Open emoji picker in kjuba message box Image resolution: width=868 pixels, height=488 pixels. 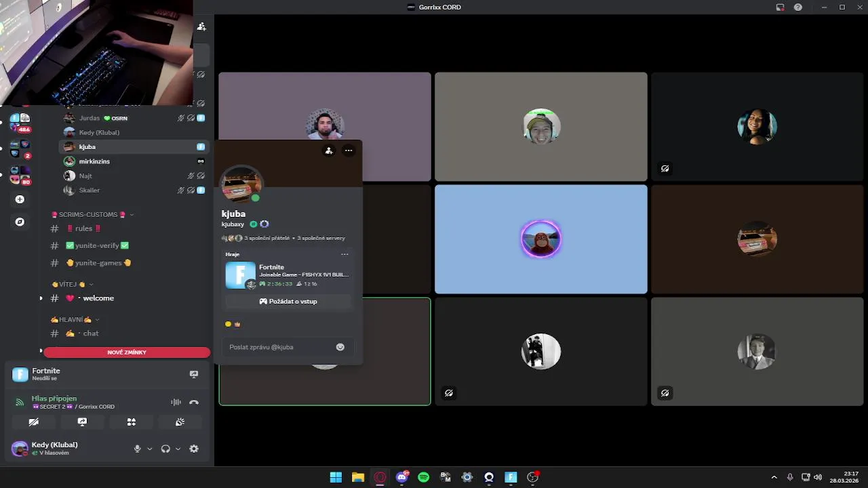[340, 347]
